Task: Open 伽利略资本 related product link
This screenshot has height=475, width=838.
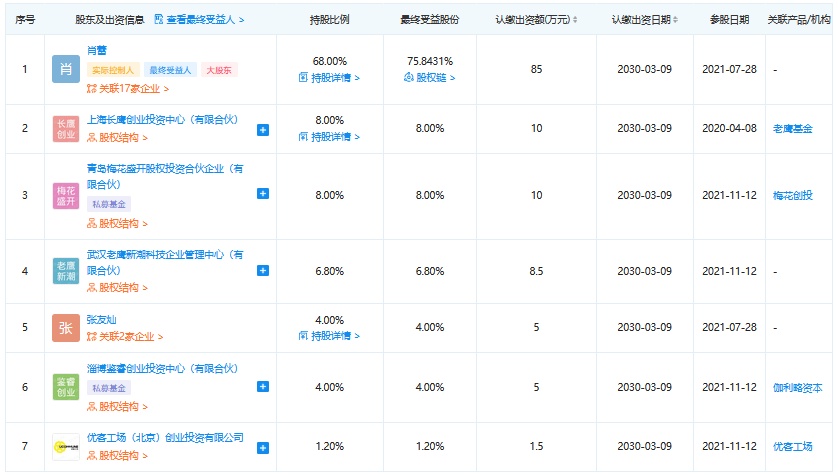Action: 797,388
